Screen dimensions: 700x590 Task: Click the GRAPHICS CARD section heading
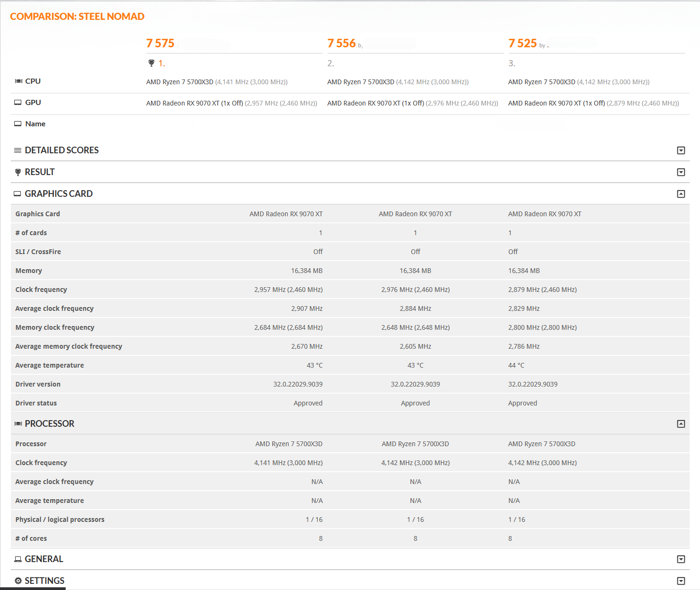59,194
